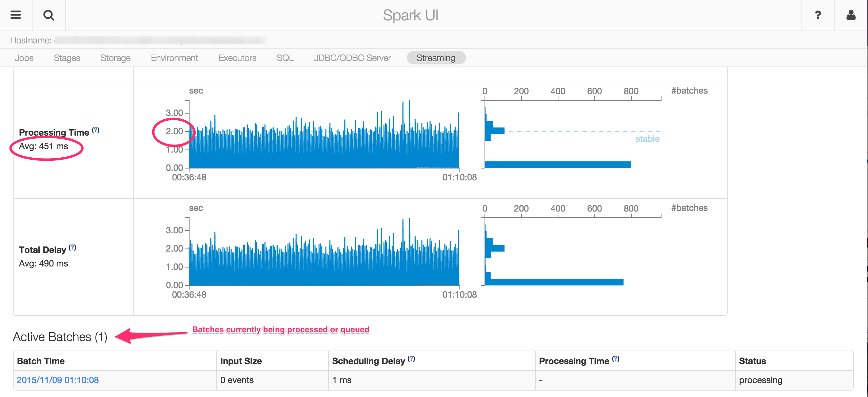
Task: Click the user profile icon
Action: 851,15
